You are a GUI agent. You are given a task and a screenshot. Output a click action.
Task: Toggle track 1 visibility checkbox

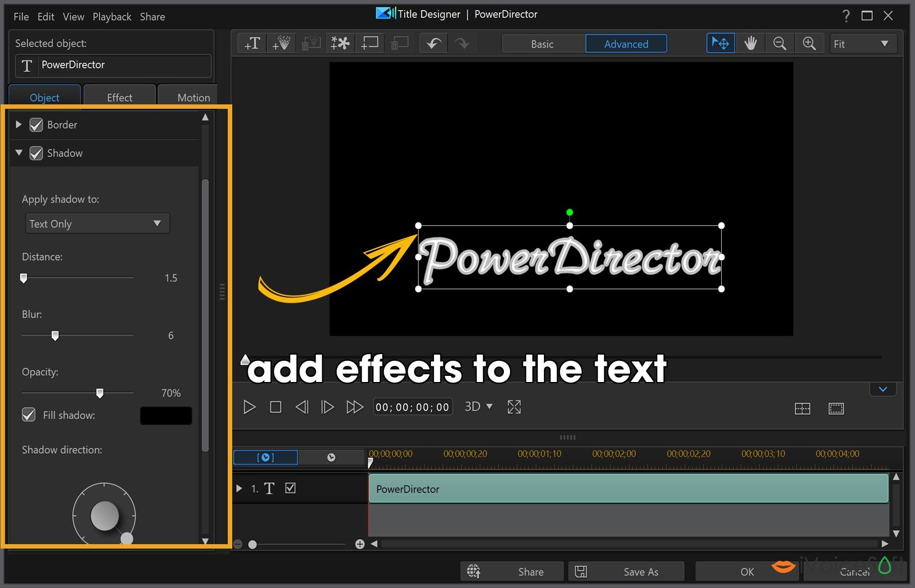290,488
